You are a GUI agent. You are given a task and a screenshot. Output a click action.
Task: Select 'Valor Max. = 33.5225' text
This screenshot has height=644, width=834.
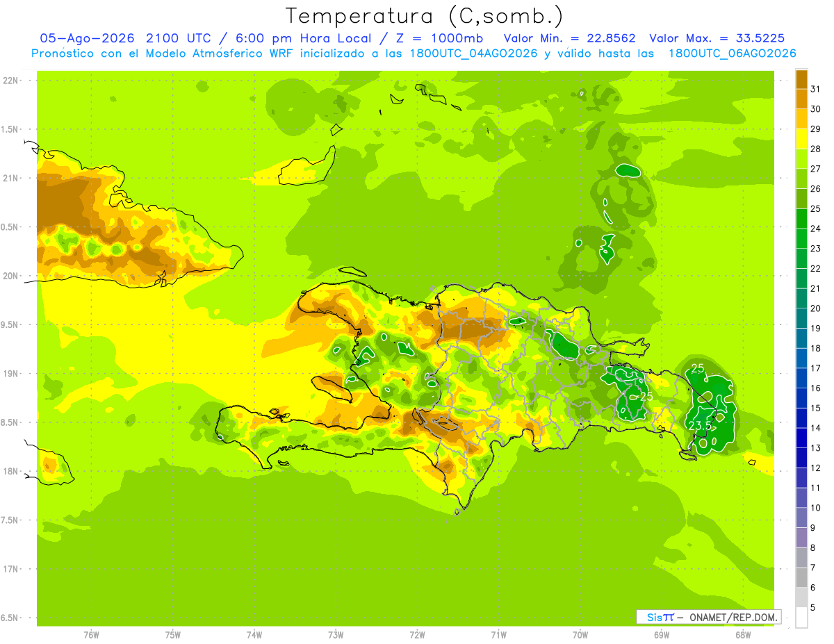(717, 38)
